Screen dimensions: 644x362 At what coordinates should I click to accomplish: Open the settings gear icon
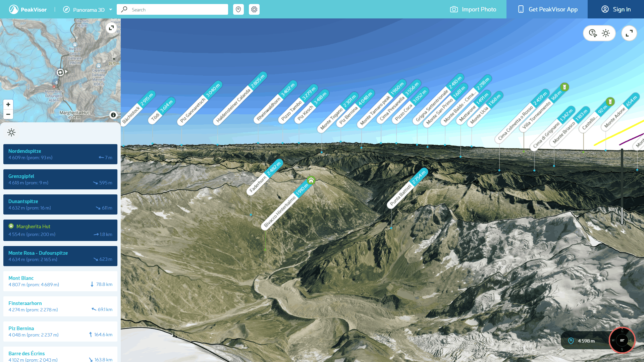pos(254,9)
